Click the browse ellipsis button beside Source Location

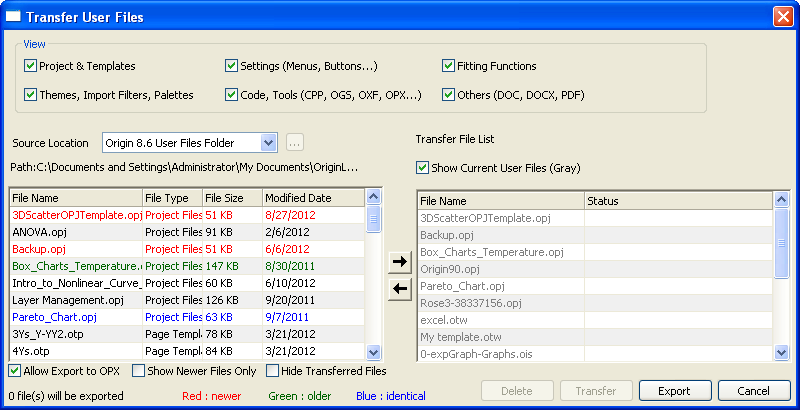click(294, 143)
